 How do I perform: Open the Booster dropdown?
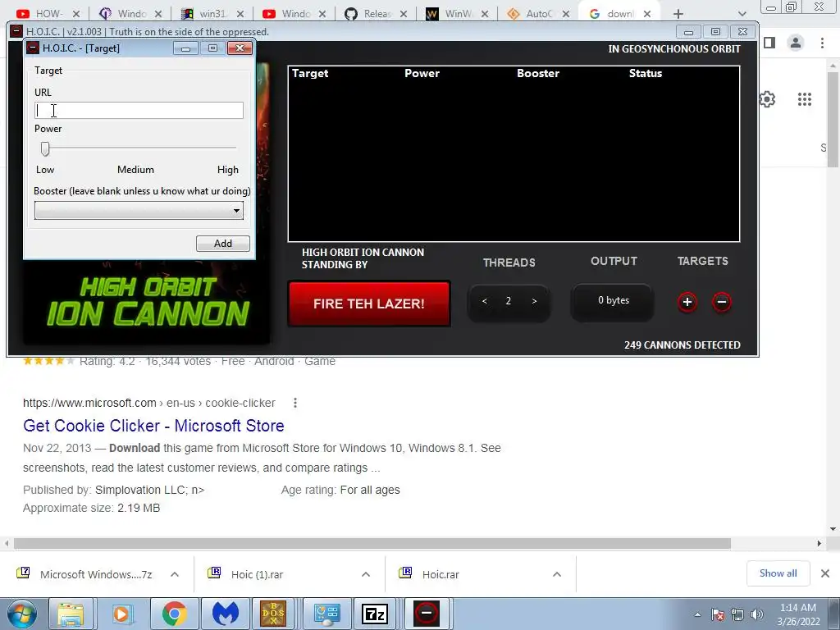[x=139, y=211]
